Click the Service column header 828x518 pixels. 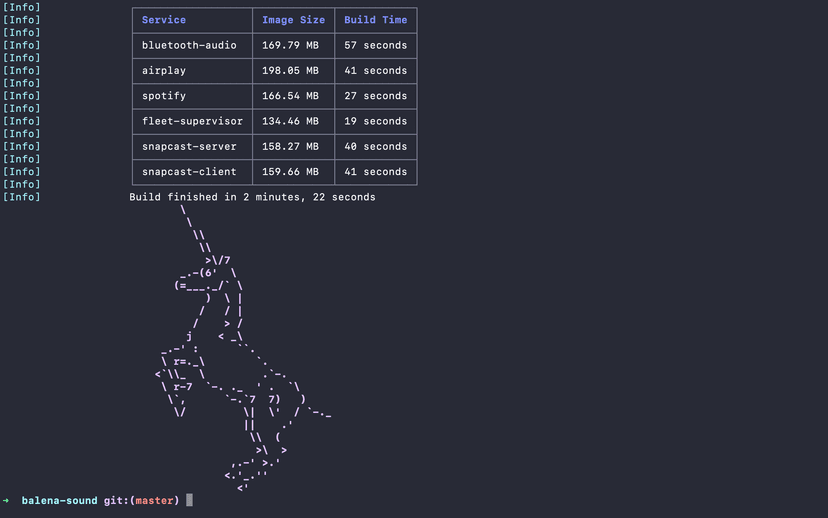click(164, 20)
